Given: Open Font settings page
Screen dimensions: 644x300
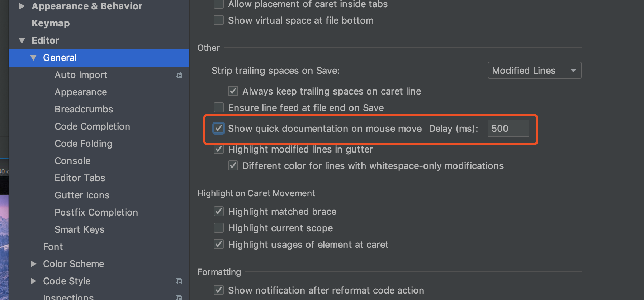Looking at the screenshot, I should [53, 247].
